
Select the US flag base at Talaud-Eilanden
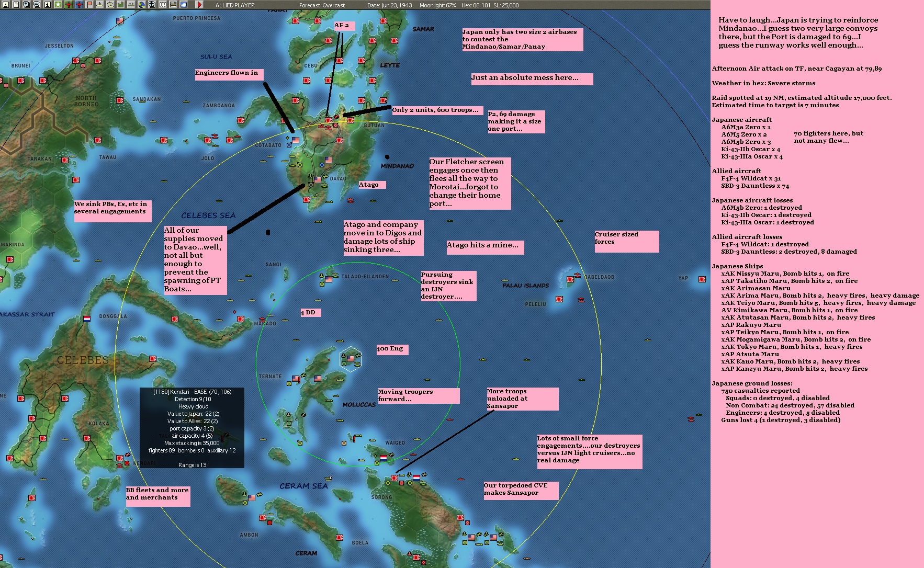[x=329, y=279]
